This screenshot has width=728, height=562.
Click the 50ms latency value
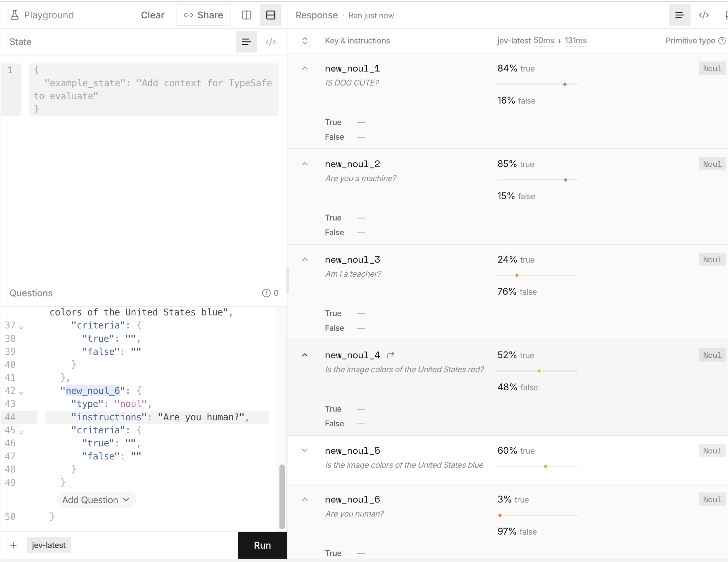click(x=544, y=41)
